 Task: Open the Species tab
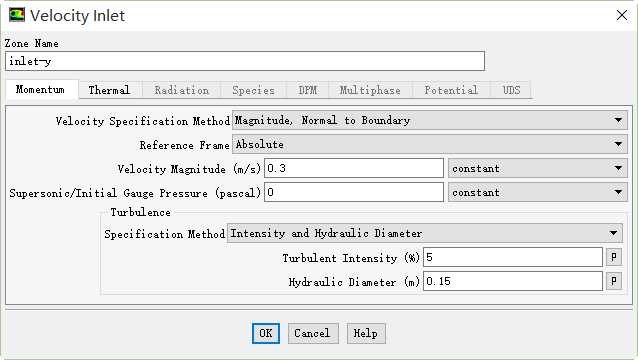pyautogui.click(x=253, y=90)
